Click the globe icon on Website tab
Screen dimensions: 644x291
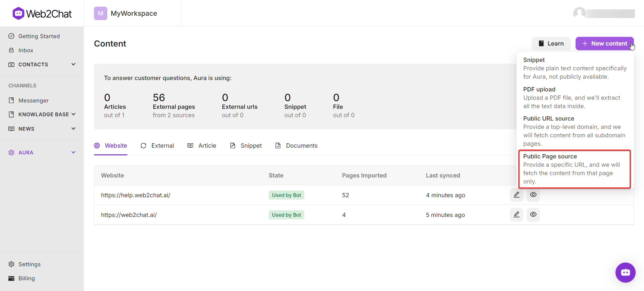click(97, 145)
